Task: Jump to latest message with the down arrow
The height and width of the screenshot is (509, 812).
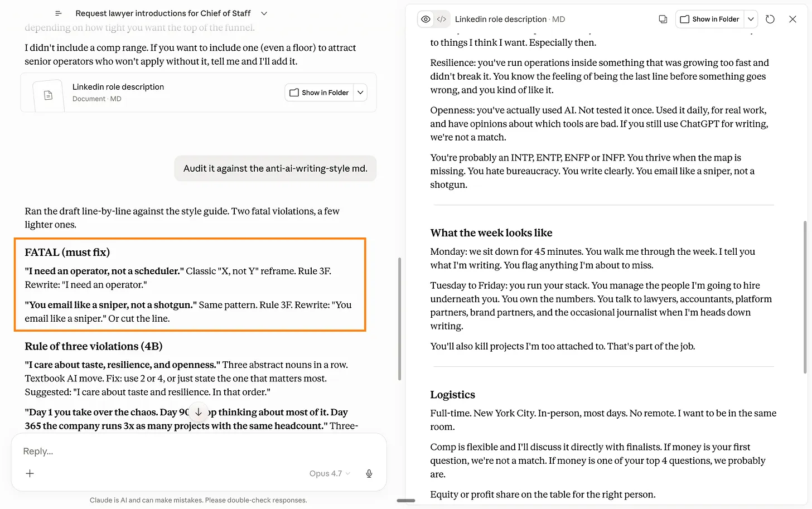Action: point(198,412)
